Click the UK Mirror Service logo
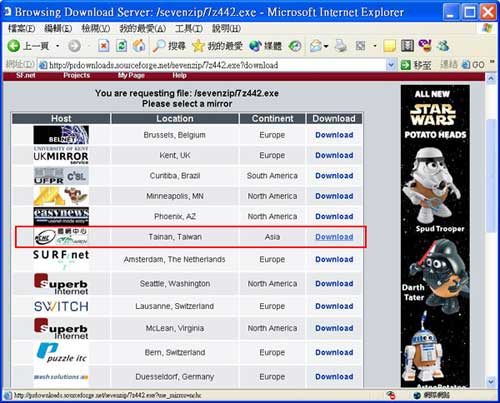This screenshot has height=403, width=500. pos(61,155)
